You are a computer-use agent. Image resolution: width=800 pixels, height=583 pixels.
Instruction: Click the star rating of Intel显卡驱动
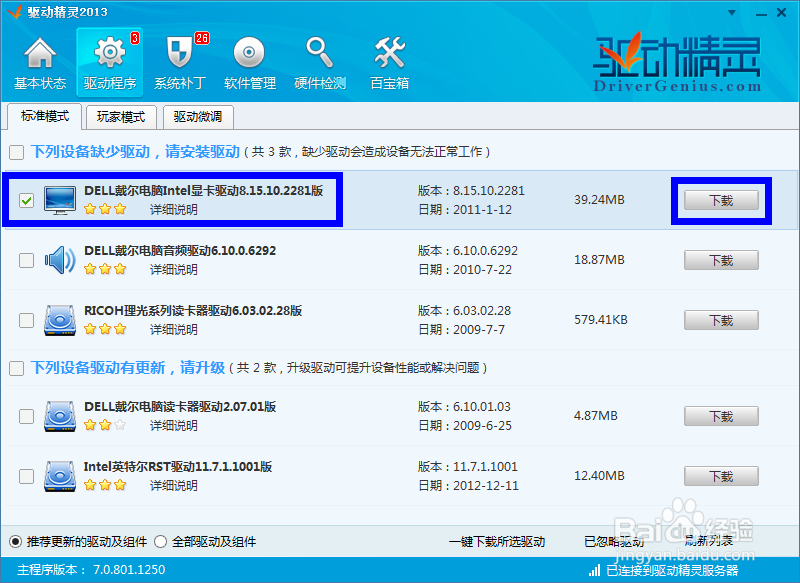pos(105,209)
